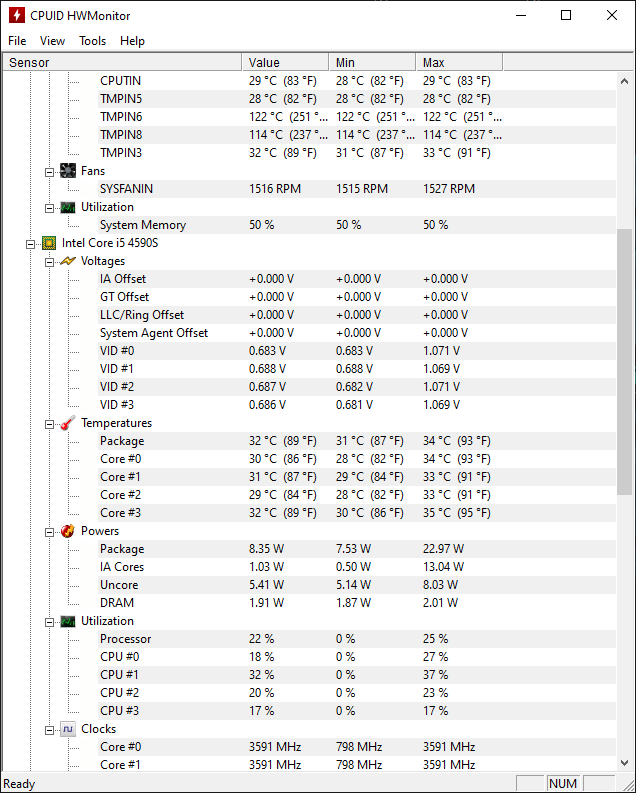
Task: Collapse the Intel Core i5 4590S node
Action: [x=31, y=243]
